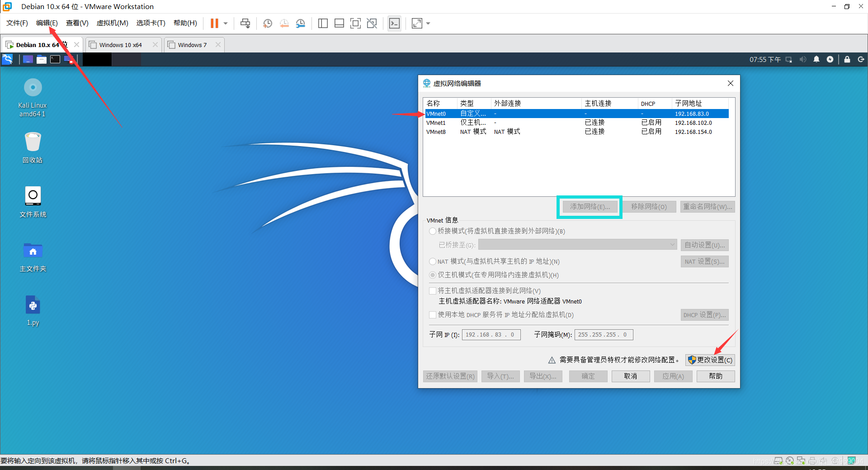Open notifications bell in Kali panel

click(x=816, y=59)
